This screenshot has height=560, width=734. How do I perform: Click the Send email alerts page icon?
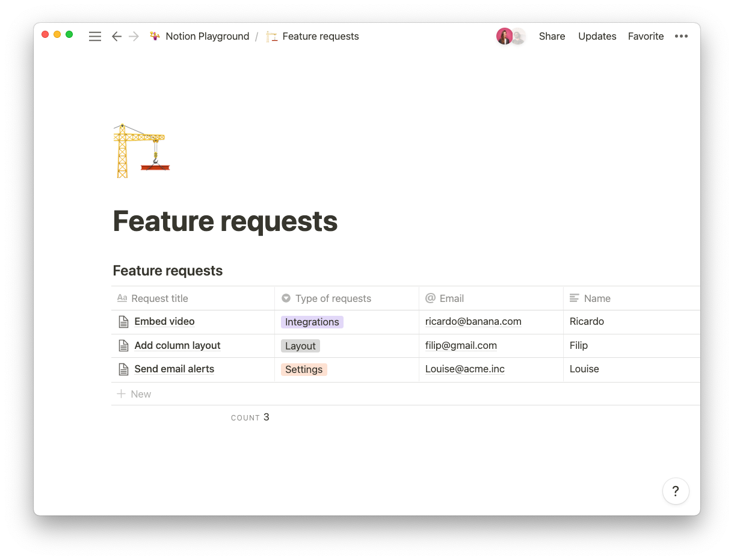[x=123, y=369]
